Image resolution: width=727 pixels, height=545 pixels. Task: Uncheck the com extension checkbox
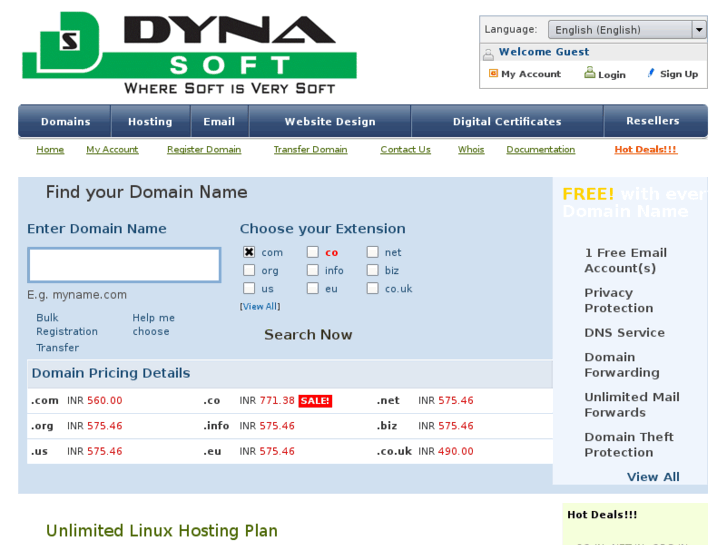coord(249,252)
